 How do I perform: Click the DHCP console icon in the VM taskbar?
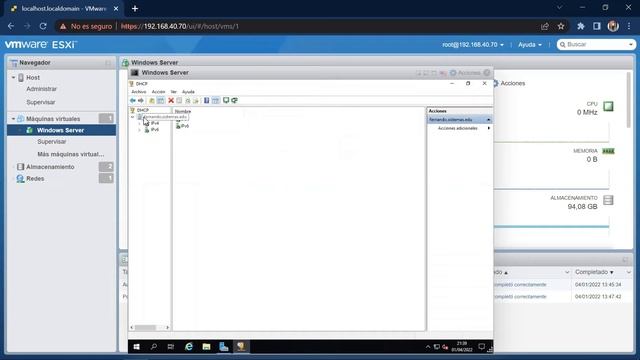[x=241, y=347]
